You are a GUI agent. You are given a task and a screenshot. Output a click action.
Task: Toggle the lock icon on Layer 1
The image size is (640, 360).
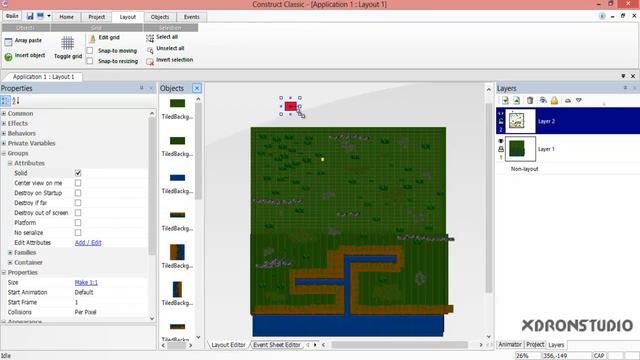click(x=501, y=149)
